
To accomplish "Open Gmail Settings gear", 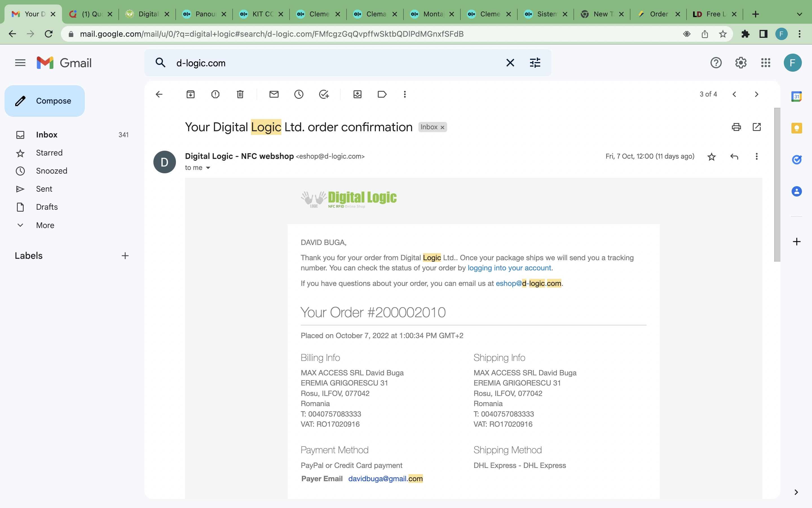I will [741, 63].
